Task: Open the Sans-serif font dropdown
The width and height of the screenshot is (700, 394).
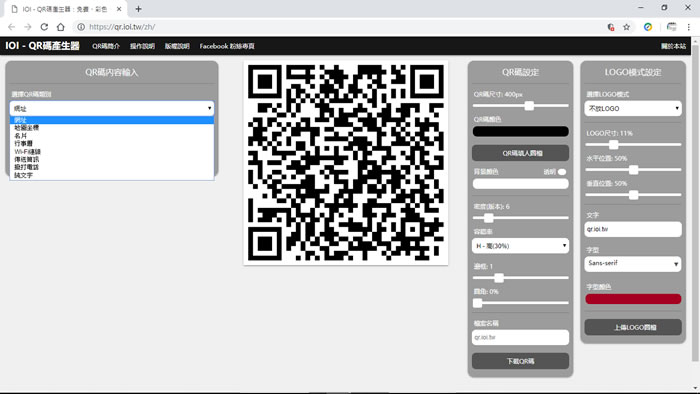Action: 633,264
